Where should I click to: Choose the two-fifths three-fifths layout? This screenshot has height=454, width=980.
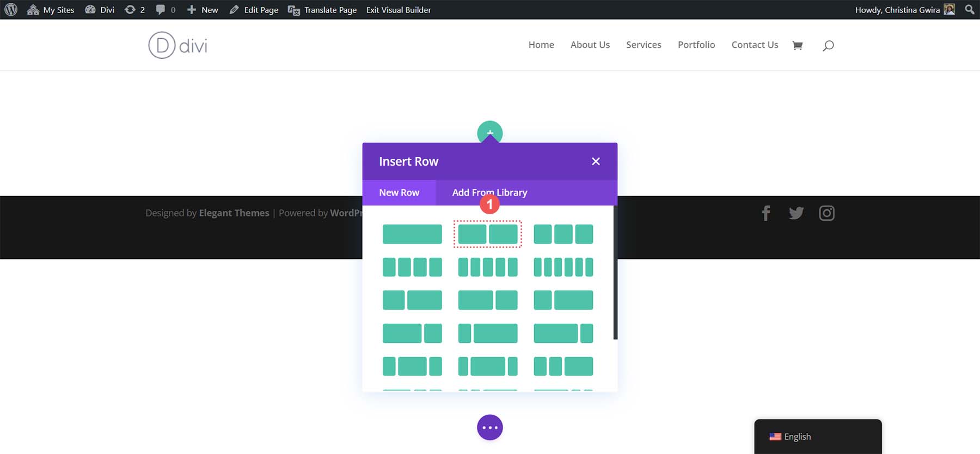point(412,300)
